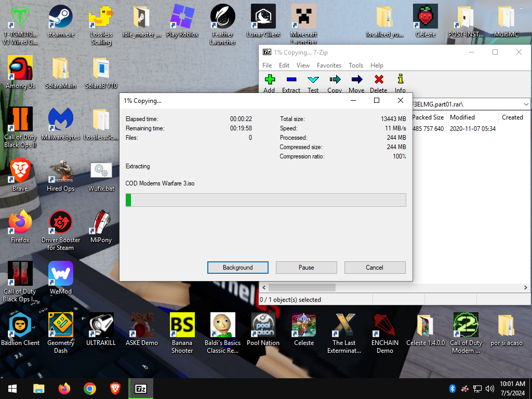Select Driver Booster for Steam icon
Viewport: 532px width, 399px height.
(x=61, y=230)
